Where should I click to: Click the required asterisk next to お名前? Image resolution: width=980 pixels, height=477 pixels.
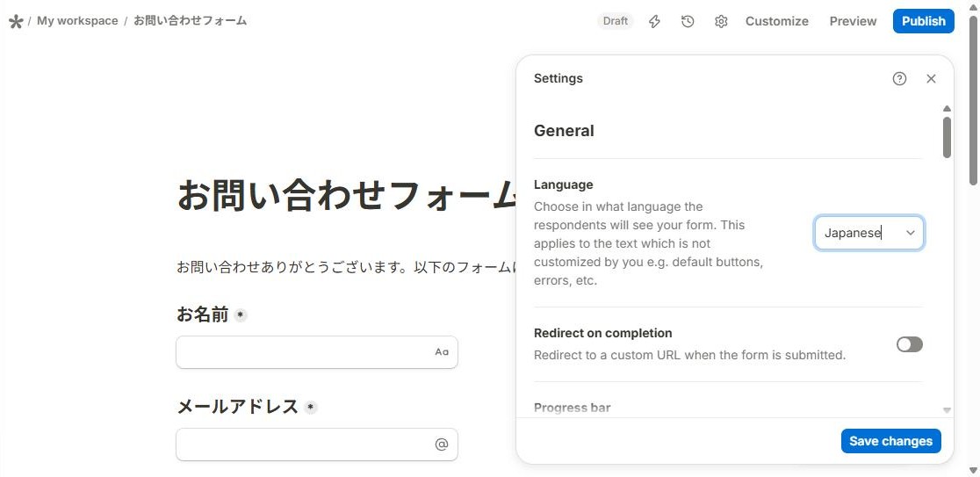(240, 315)
